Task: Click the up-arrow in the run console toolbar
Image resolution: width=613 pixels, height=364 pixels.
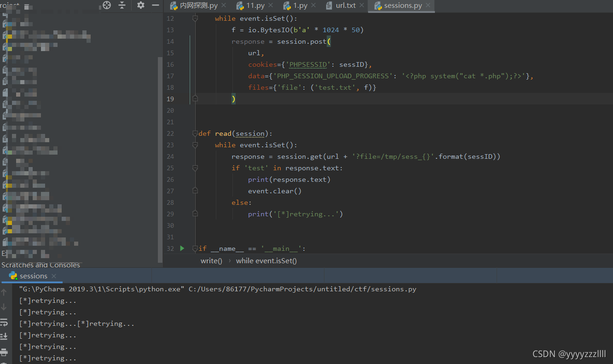Action: point(4,292)
